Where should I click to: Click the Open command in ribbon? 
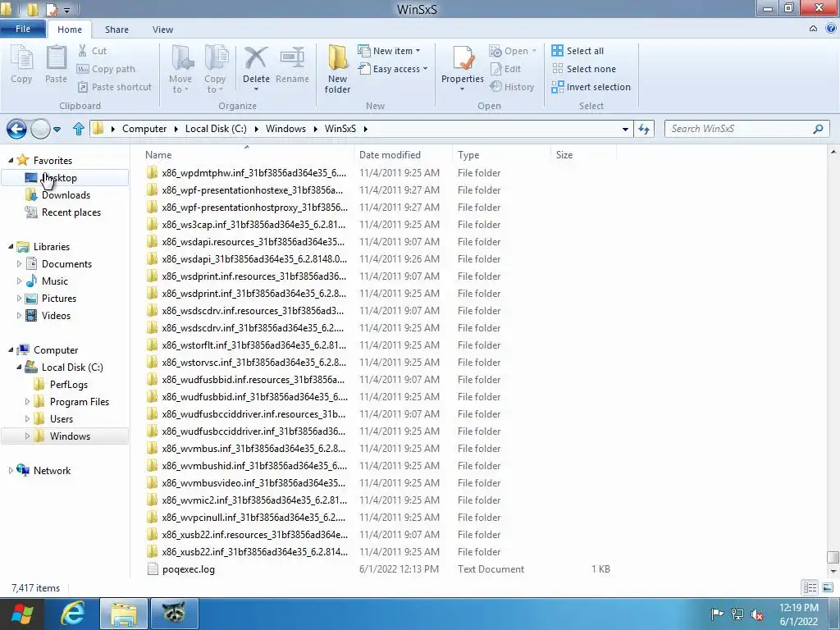pyautogui.click(x=513, y=51)
